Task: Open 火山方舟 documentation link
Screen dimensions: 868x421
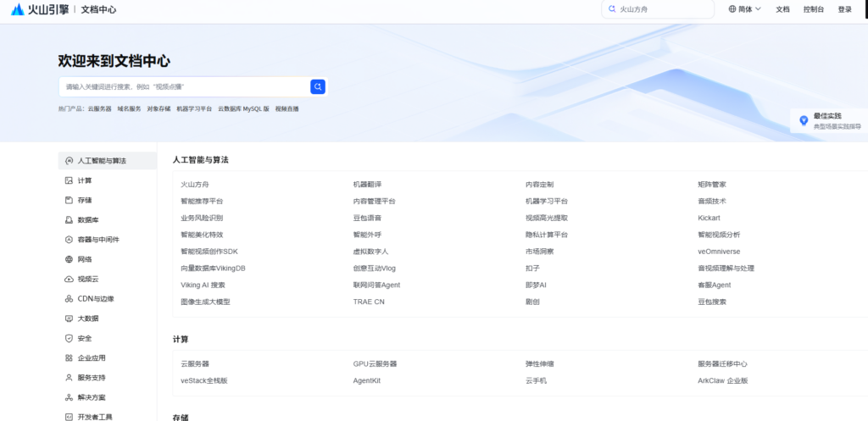Action: pos(195,184)
